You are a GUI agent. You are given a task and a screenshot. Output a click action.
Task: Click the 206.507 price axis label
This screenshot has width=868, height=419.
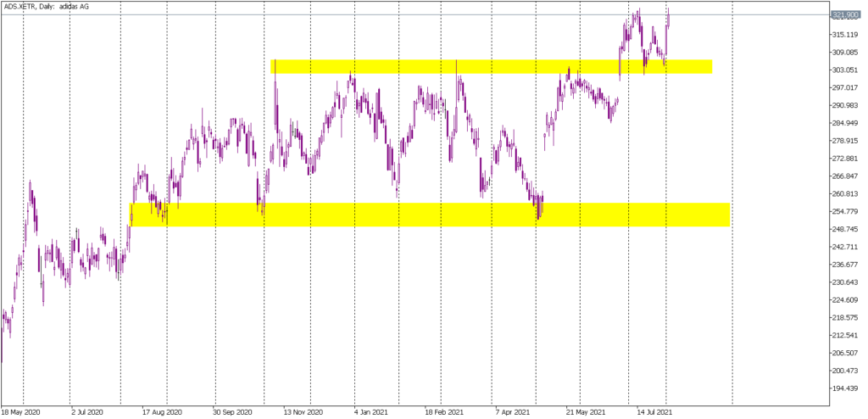click(x=845, y=354)
